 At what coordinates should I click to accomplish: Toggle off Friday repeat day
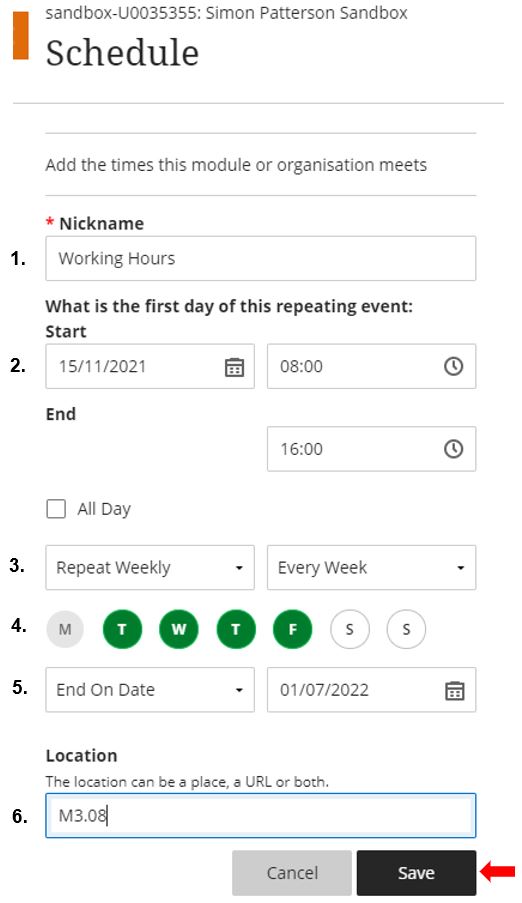(293, 629)
